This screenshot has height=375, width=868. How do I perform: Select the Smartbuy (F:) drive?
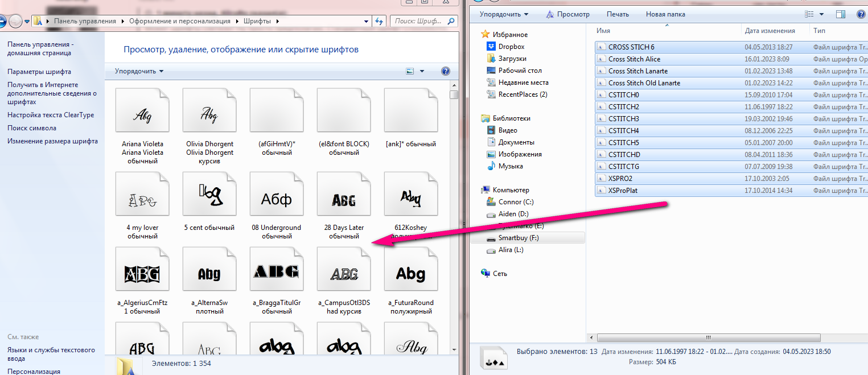coord(519,238)
